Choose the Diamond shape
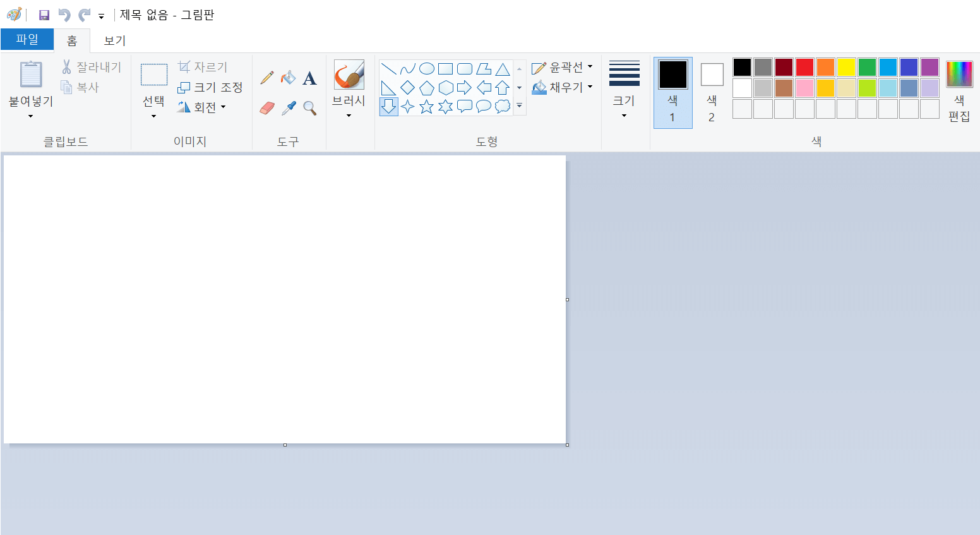Image resolution: width=980 pixels, height=535 pixels. [408, 88]
